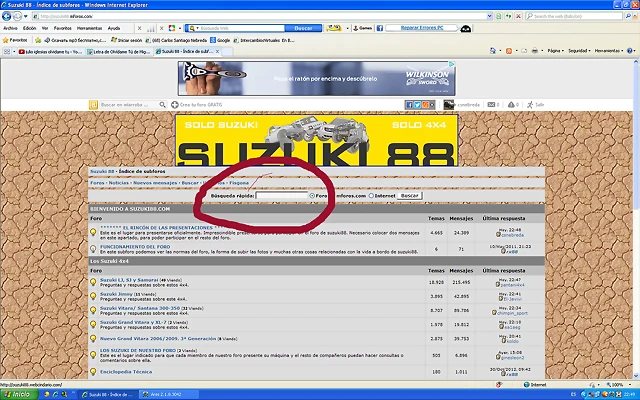Image resolution: width=640 pixels, height=400 pixels.
Task: Click the Salir logout link
Action: pyautogui.click(x=536, y=105)
